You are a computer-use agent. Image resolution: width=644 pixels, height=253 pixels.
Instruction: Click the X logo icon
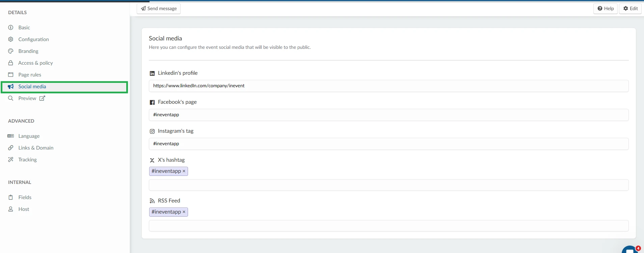pos(152,160)
